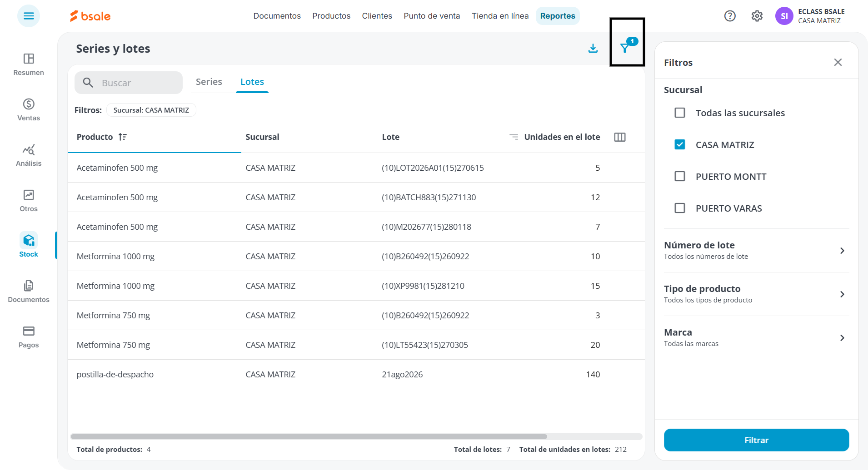This screenshot has width=868, height=470.
Task: Select lot (10)LT55423(15)270305
Action: (424, 345)
